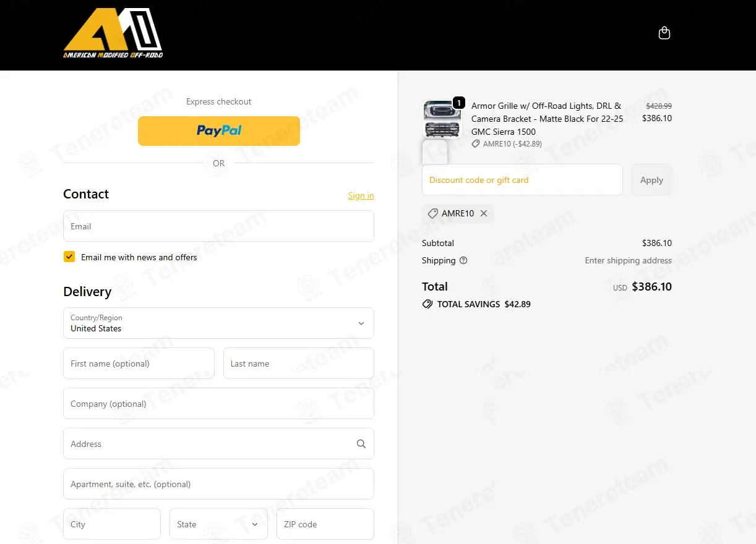Click the Express checkout label
756x544 pixels.
219,101
